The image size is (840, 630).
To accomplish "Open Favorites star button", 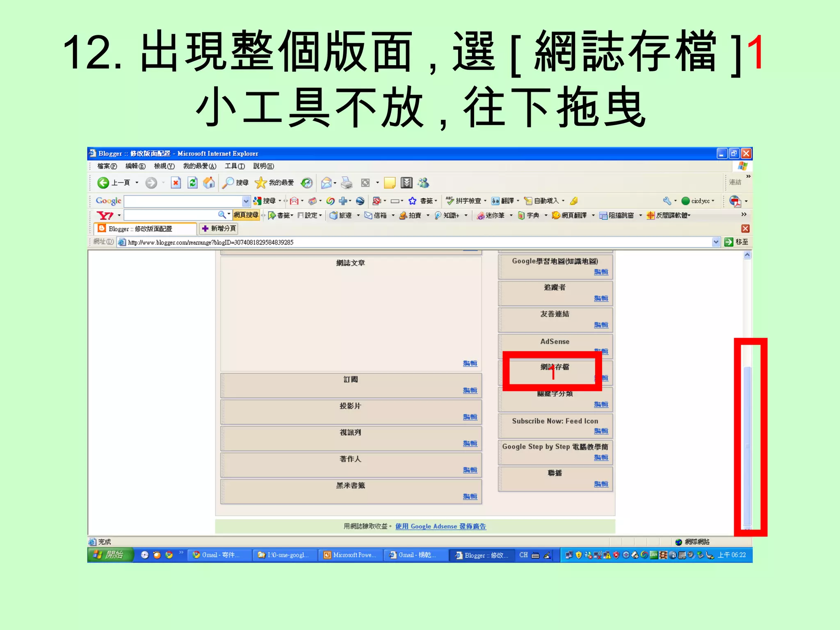I will coord(260,183).
